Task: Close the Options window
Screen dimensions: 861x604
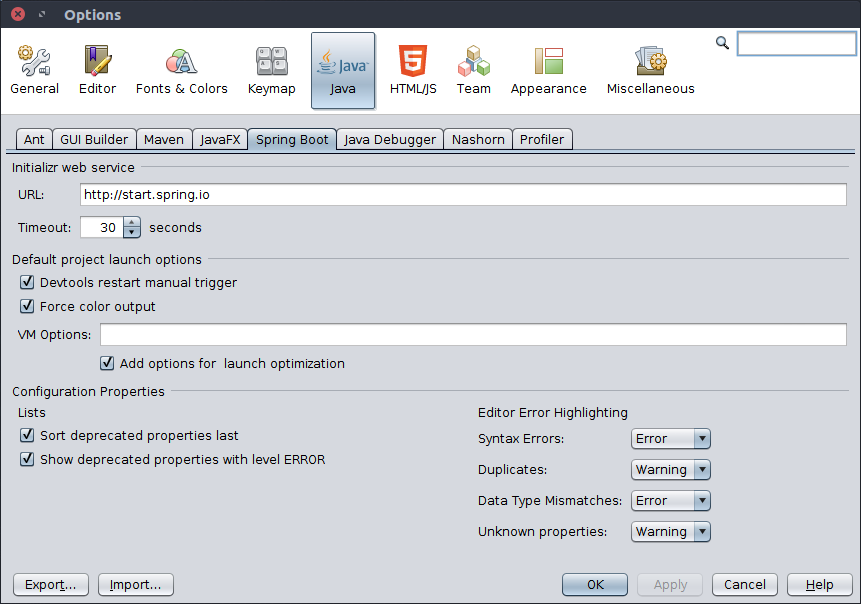Action: [18, 14]
